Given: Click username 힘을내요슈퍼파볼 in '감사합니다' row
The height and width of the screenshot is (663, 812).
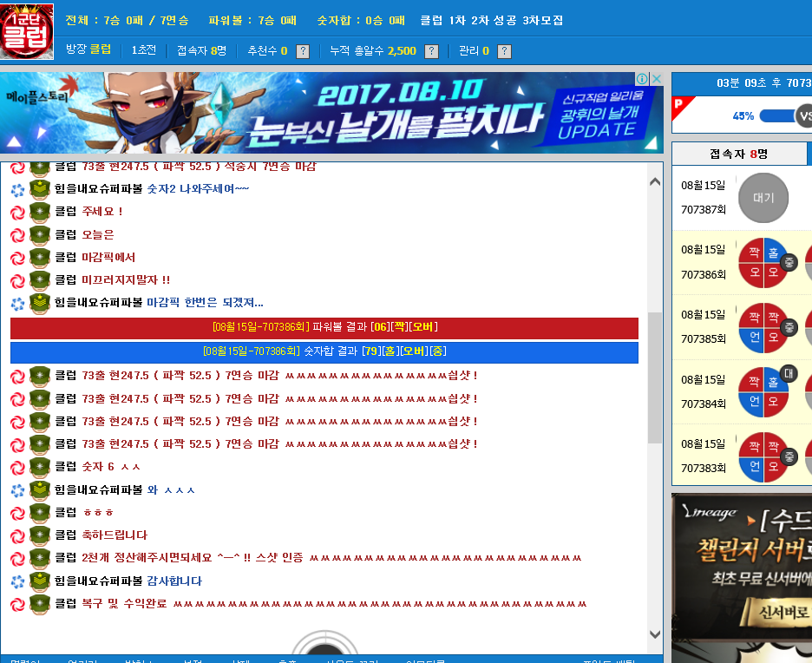Looking at the screenshot, I should click(x=98, y=581).
